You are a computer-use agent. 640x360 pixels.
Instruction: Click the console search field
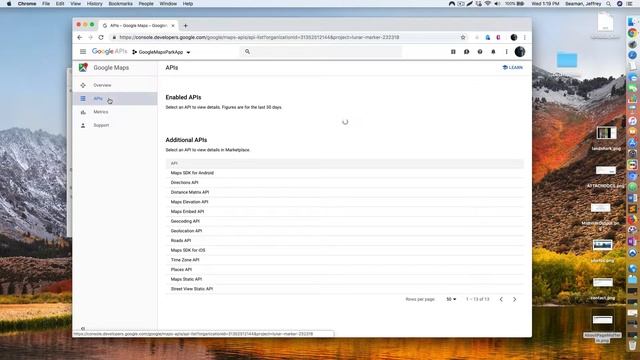pyautogui.click(x=320, y=52)
